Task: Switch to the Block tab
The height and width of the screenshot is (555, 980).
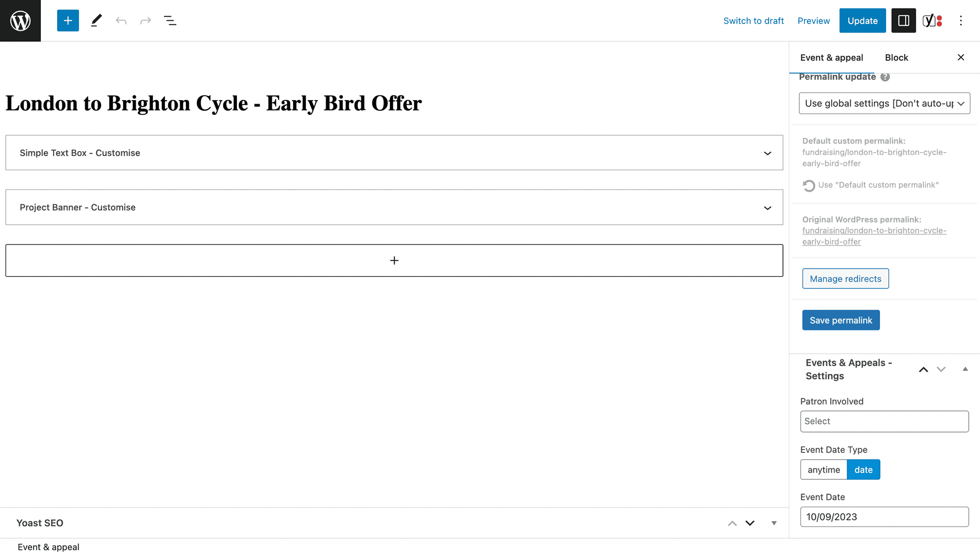Action: (x=896, y=58)
